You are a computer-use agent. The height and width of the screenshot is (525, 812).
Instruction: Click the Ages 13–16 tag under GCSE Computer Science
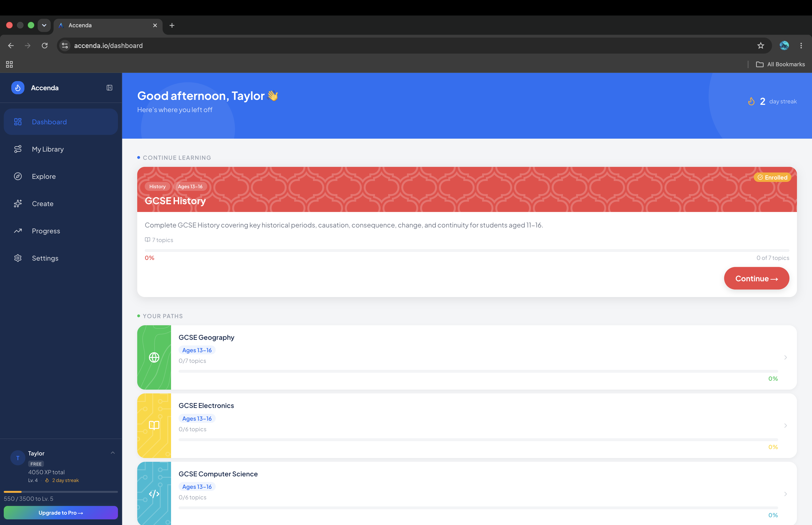tap(197, 486)
